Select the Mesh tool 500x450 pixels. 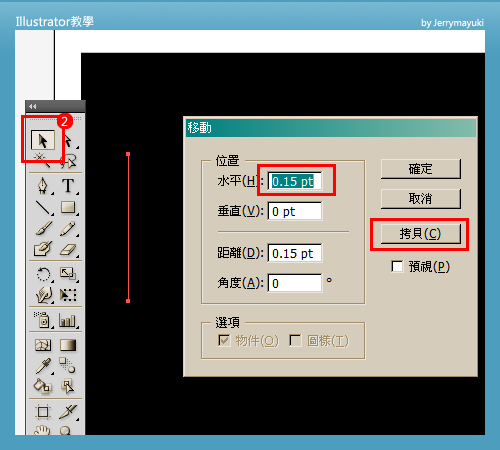click(43, 345)
